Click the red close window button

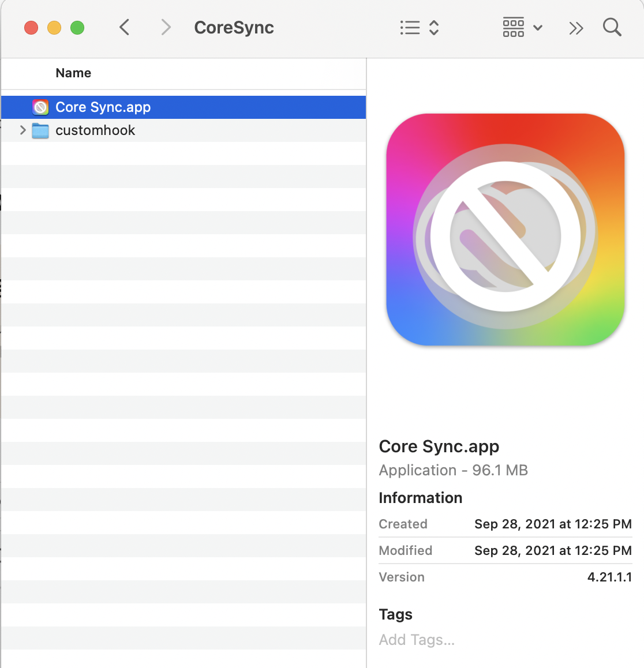[31, 28]
